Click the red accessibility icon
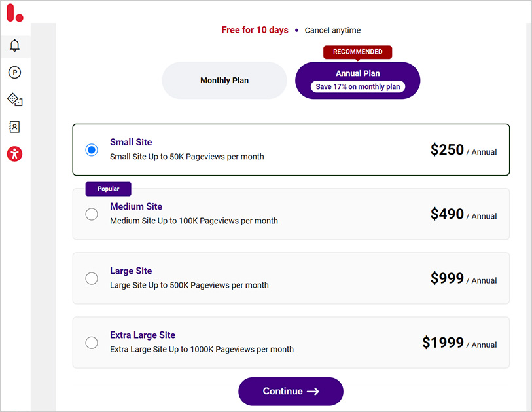The image size is (532, 412). [14, 154]
